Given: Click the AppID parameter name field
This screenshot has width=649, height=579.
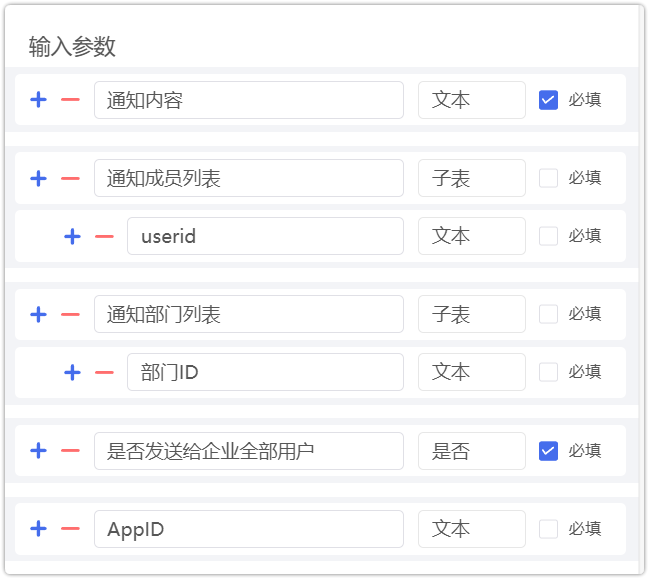Looking at the screenshot, I should pyautogui.click(x=248, y=528).
